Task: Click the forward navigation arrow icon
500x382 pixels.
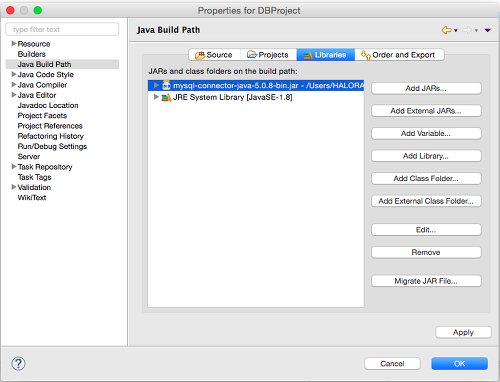Action: pos(467,30)
